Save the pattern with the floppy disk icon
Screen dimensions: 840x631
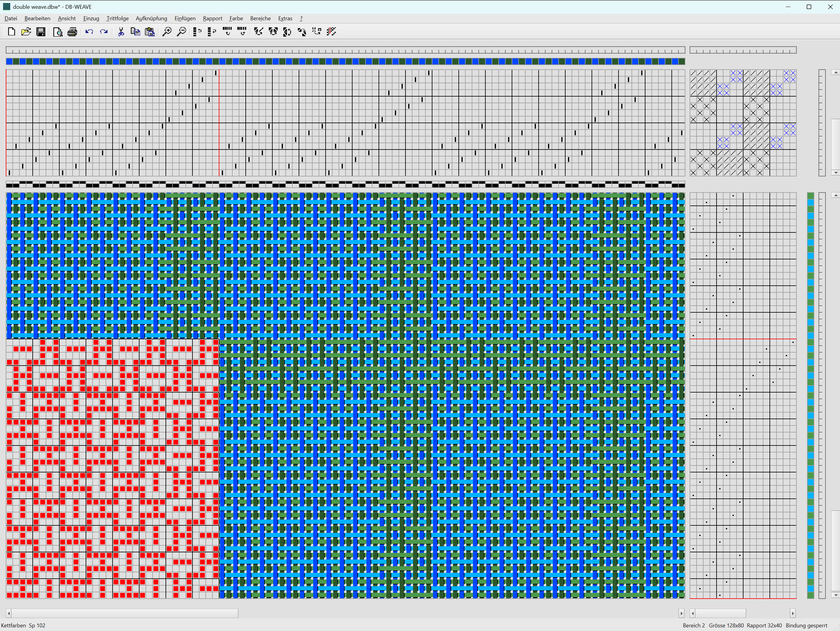[41, 31]
